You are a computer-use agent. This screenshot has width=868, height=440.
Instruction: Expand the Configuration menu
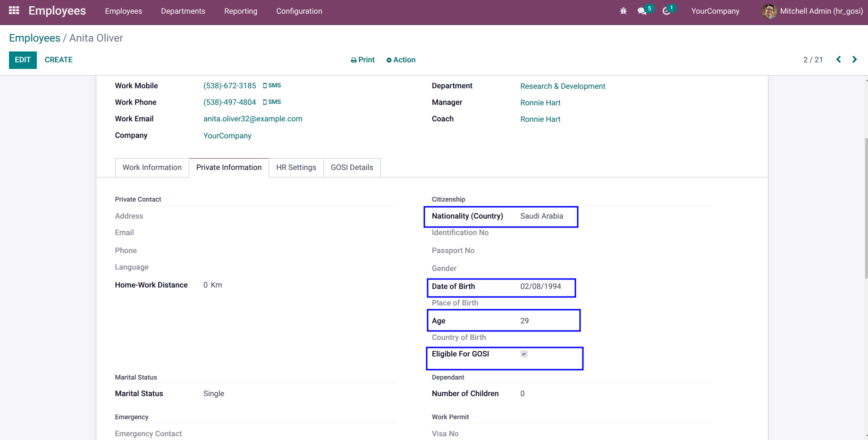(299, 11)
